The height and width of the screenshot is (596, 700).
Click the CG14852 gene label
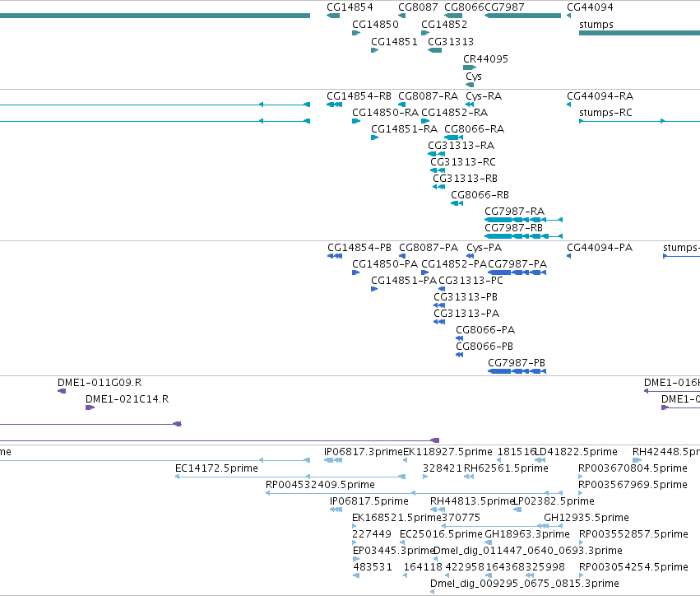click(x=444, y=25)
